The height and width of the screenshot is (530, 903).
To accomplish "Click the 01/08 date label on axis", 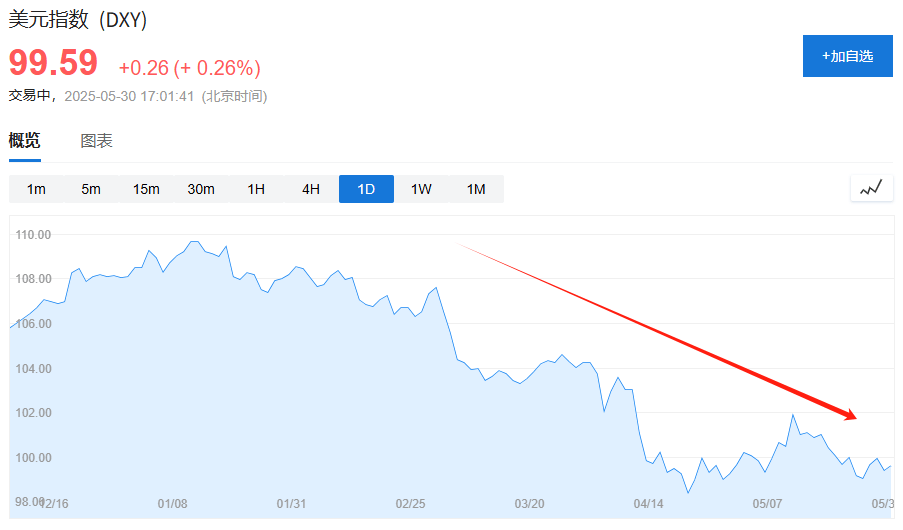I will click(x=172, y=504).
